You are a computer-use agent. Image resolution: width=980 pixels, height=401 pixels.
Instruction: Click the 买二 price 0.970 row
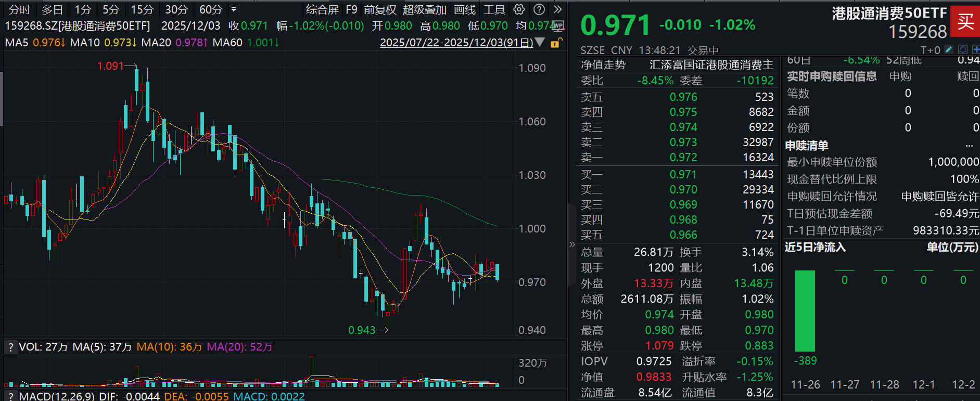point(677,189)
